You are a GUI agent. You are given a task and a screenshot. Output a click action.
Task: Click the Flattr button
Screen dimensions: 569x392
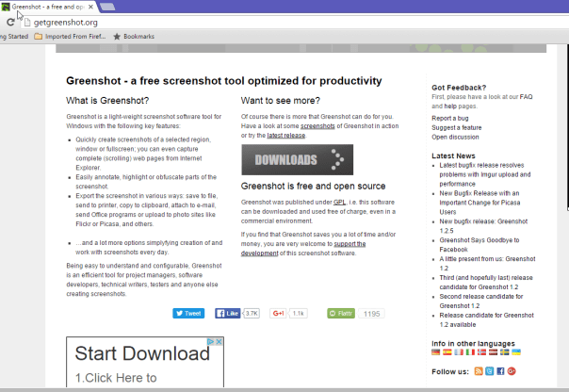pyautogui.click(x=341, y=313)
